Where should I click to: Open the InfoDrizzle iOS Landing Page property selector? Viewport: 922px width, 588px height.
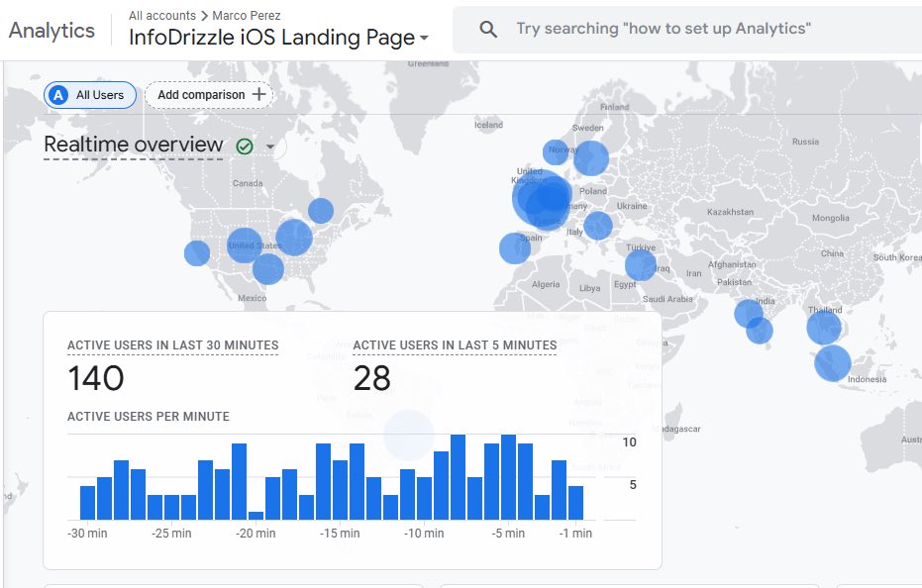click(x=278, y=38)
